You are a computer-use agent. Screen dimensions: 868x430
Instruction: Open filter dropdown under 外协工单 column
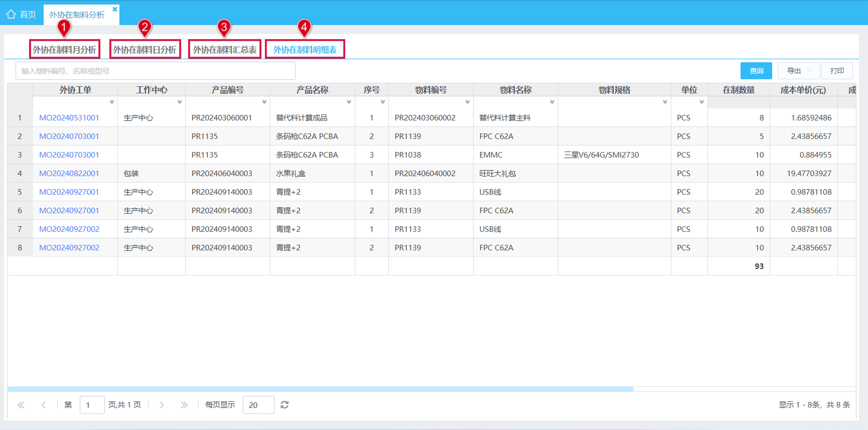click(112, 102)
